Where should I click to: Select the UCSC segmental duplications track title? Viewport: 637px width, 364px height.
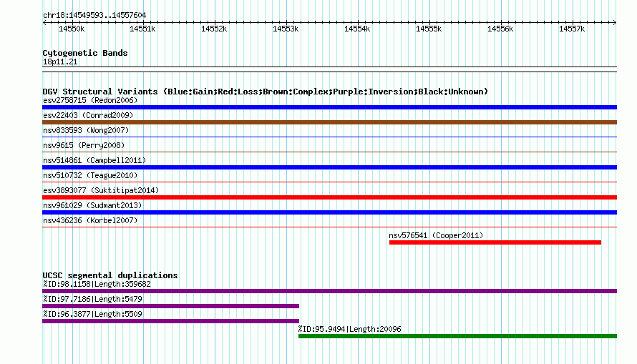click(x=110, y=275)
